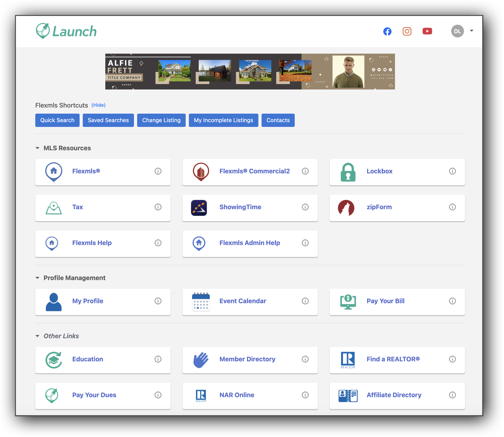Click the Flexmls Commercial2 building icon
This screenshot has width=504, height=437.
pyautogui.click(x=201, y=172)
